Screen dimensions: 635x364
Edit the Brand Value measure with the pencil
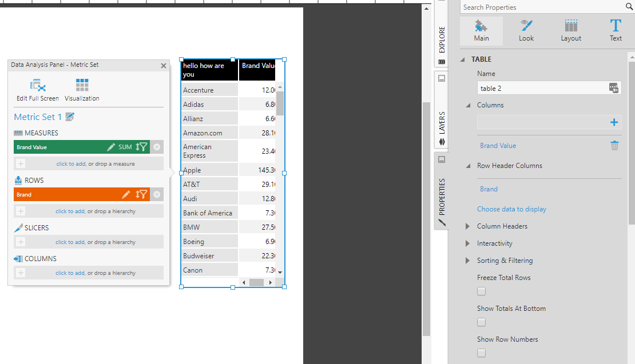pos(111,147)
